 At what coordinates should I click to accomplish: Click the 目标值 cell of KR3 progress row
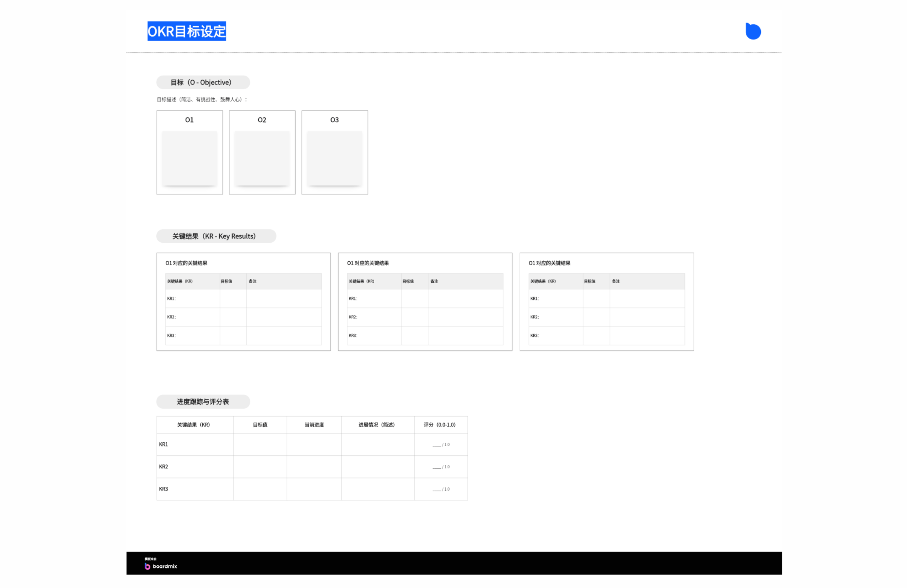click(260, 489)
